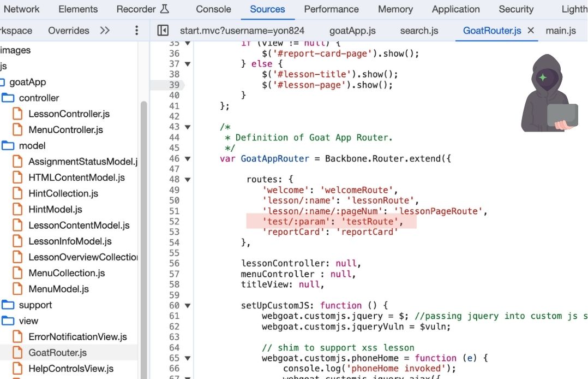This screenshot has height=379, width=588.
Task: Open the three-dot menu in navigator pane
Action: click(x=136, y=31)
